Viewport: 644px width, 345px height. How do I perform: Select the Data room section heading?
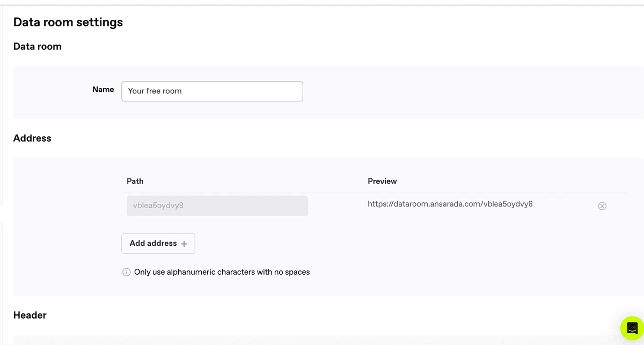pyautogui.click(x=38, y=47)
